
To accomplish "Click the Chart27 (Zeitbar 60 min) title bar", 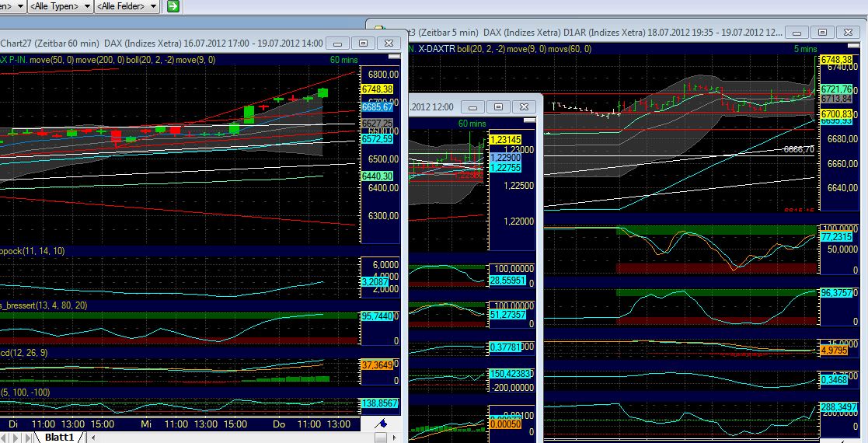I will coord(162,44).
